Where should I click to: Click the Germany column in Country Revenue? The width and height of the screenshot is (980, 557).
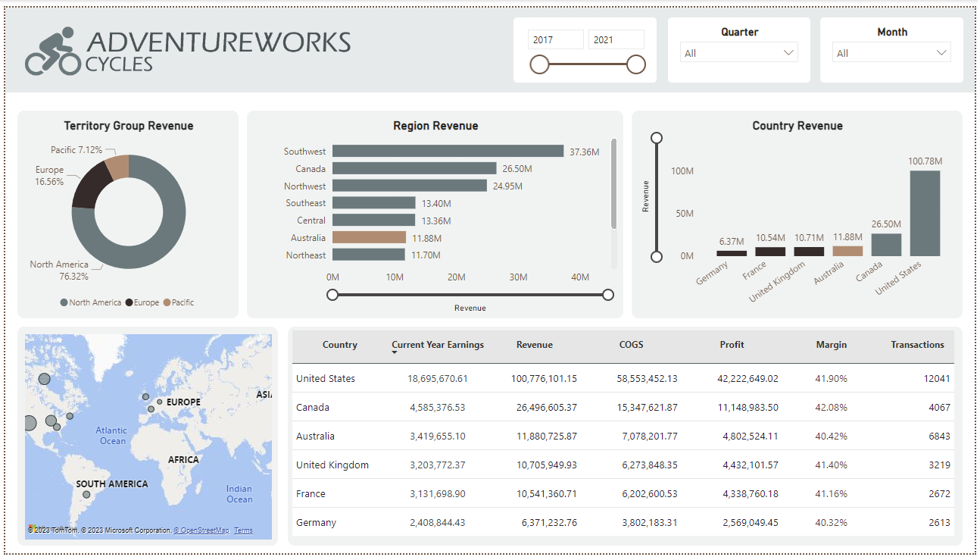(x=732, y=253)
